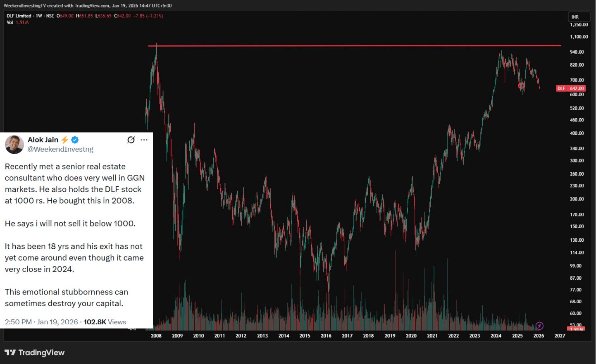
Task: Click the 102.8K Views count
Action: click(105, 322)
